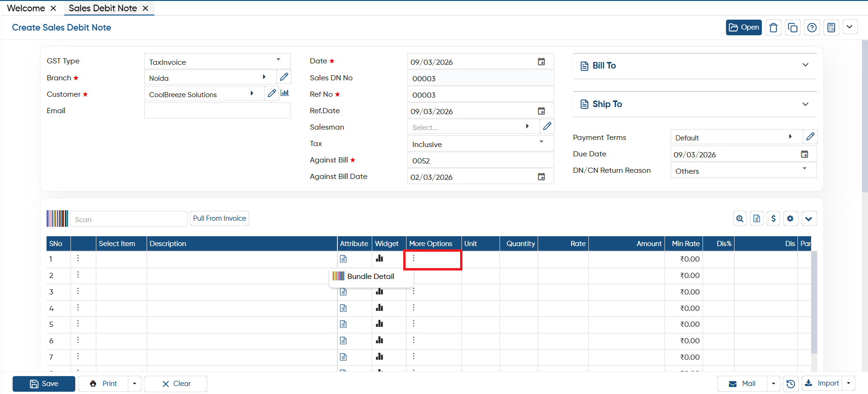Open the GST Type TaxInvoice dropdown

(x=217, y=62)
